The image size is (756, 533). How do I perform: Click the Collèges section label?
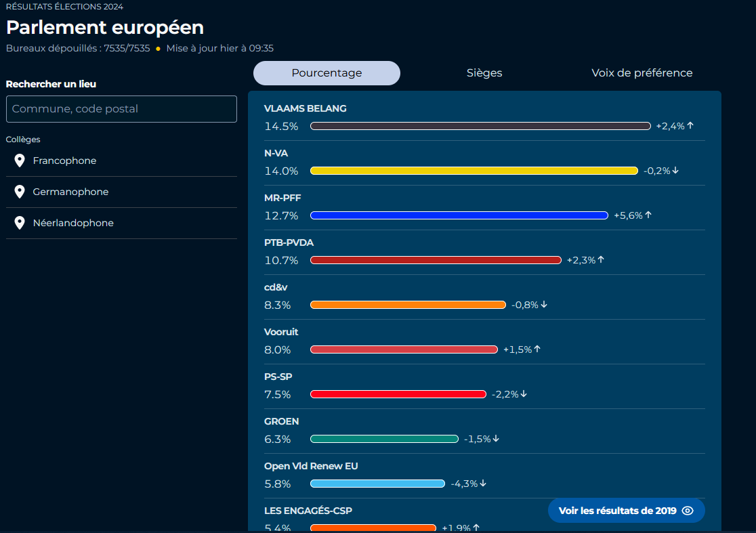coord(23,140)
